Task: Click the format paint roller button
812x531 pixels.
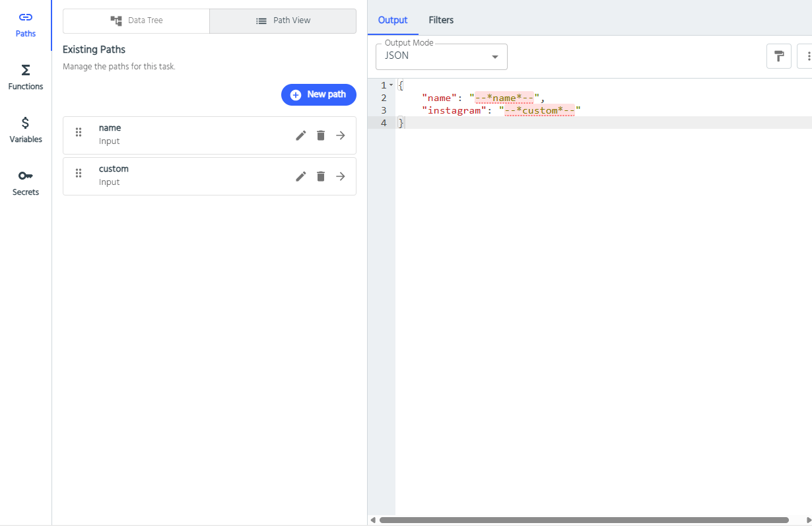Action: pyautogui.click(x=779, y=56)
